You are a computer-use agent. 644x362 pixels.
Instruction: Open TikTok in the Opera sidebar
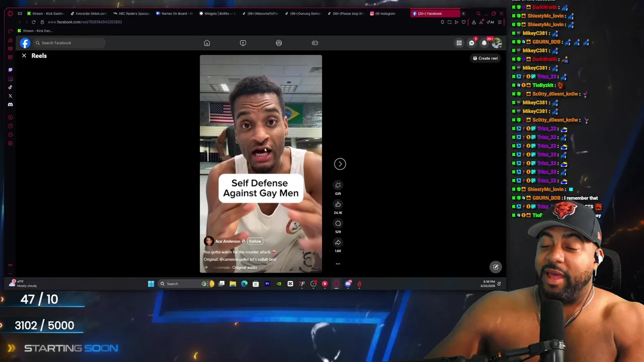[x=10, y=87]
